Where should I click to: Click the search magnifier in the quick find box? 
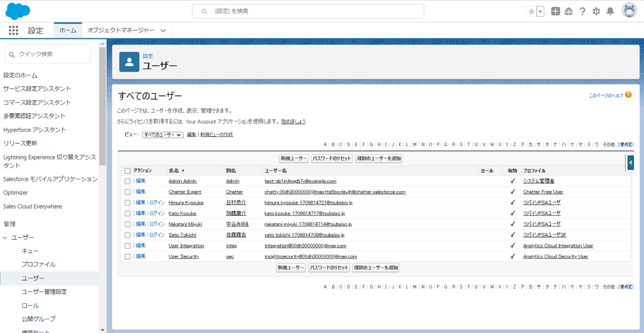[x=12, y=54]
